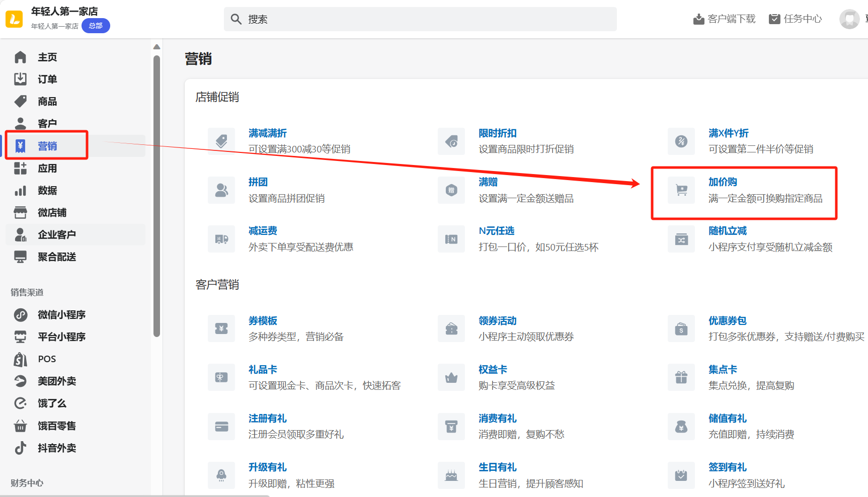Click the 商品 tag icon

tap(20, 101)
